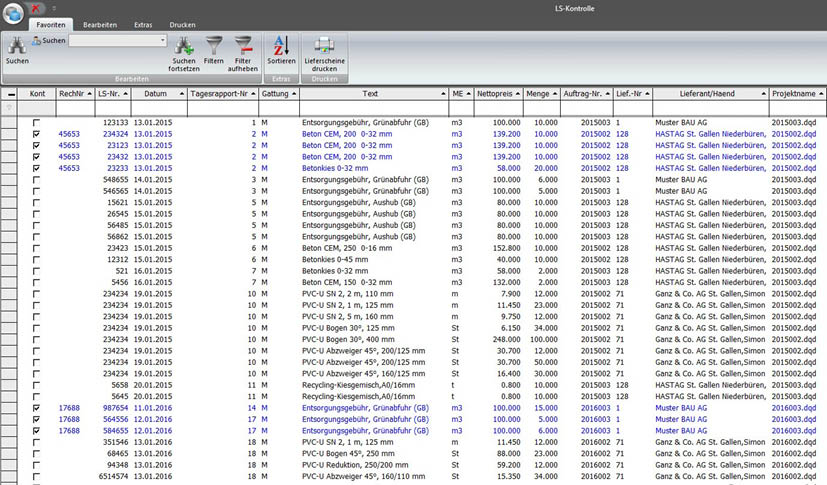The height and width of the screenshot is (485, 827).
Task: Click LS-Nr. cell '351546'
Action: pyautogui.click(x=116, y=442)
